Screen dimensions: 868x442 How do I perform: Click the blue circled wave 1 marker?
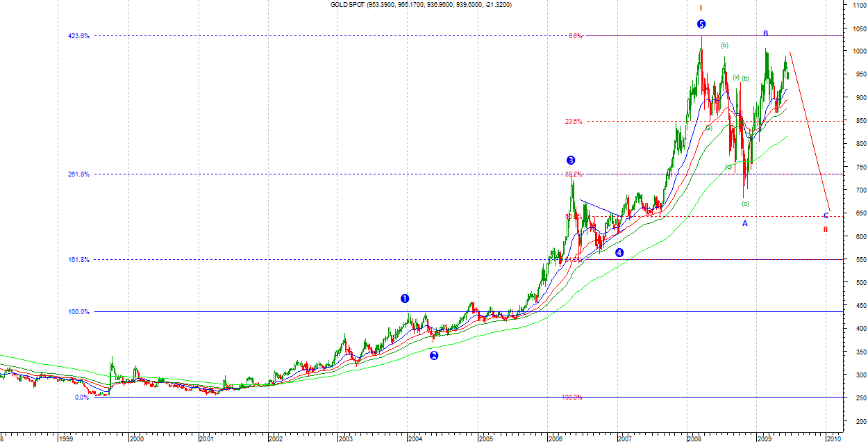pos(405,299)
